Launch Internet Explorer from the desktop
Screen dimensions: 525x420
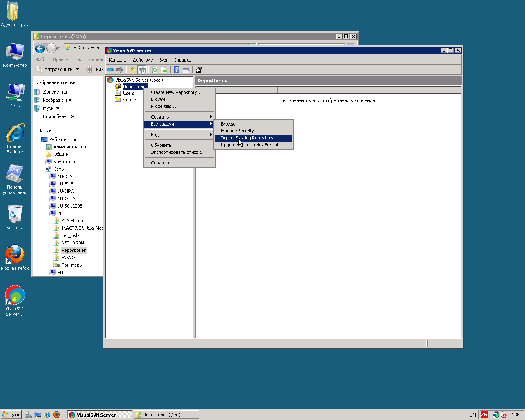tap(15, 139)
